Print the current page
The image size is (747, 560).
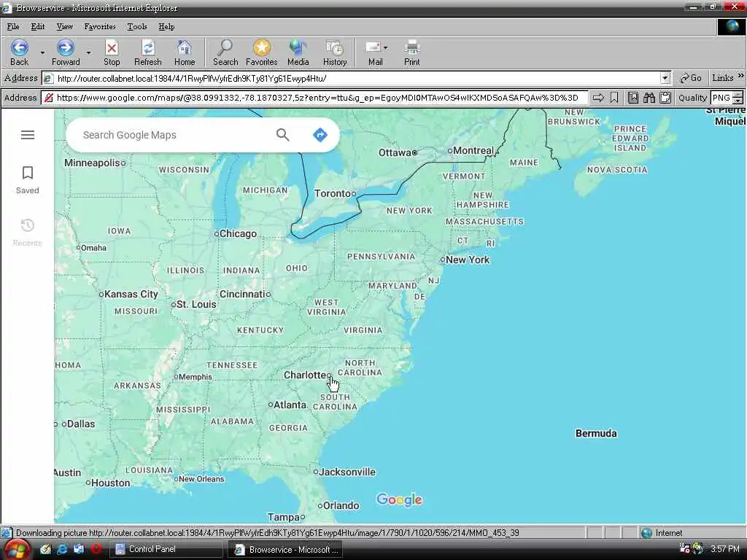(412, 52)
